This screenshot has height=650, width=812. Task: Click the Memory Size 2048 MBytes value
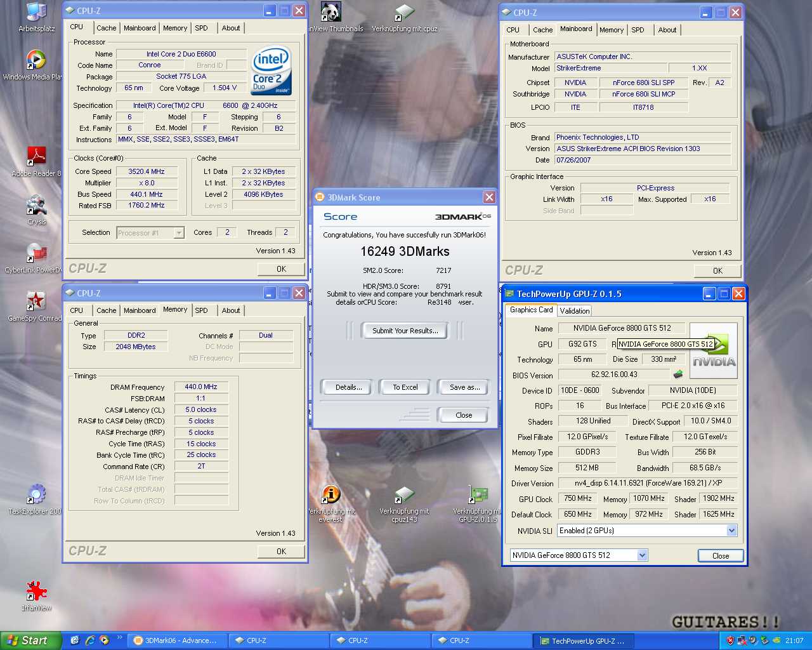pos(136,347)
